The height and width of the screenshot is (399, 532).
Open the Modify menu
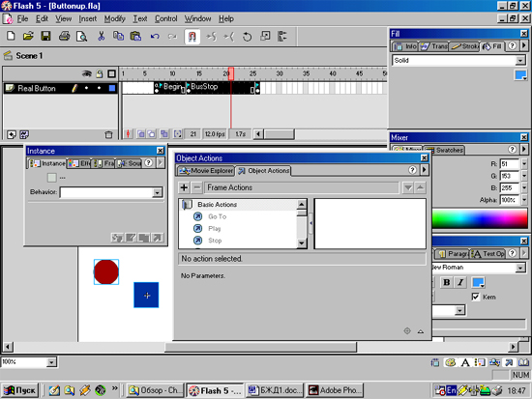tap(115, 18)
